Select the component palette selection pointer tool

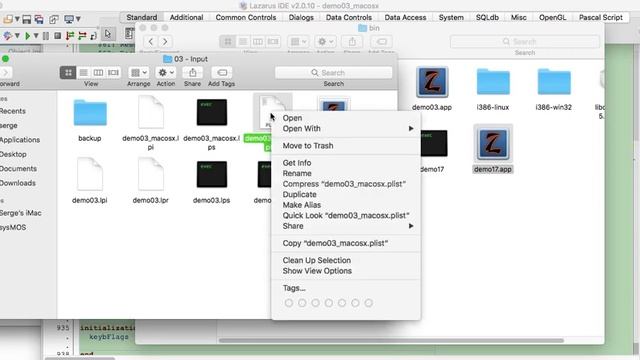(x=108, y=34)
